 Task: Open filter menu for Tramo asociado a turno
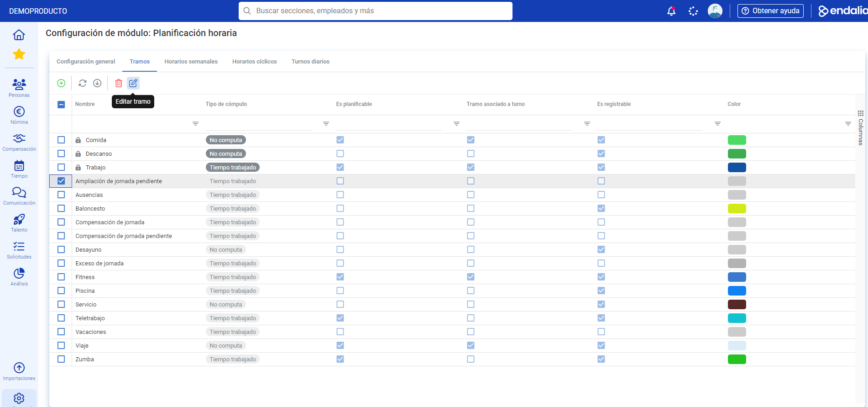pyautogui.click(x=587, y=124)
